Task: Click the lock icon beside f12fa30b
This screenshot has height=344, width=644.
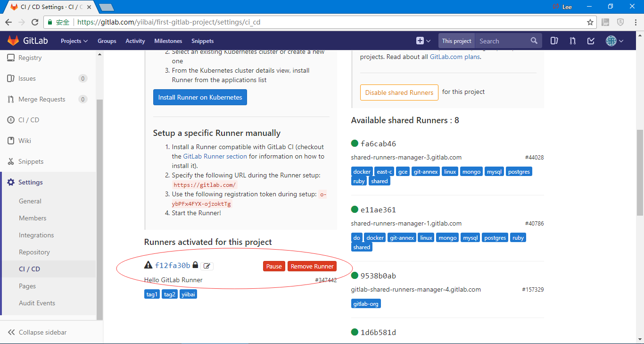Action: pos(195,265)
